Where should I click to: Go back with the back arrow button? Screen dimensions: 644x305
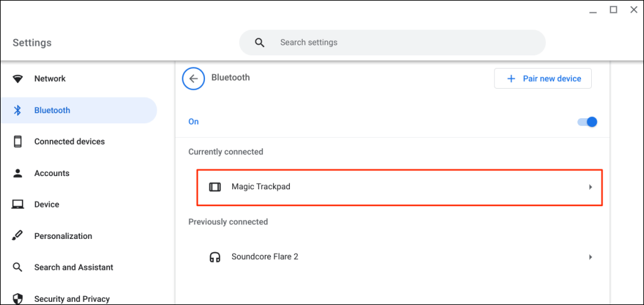click(193, 79)
